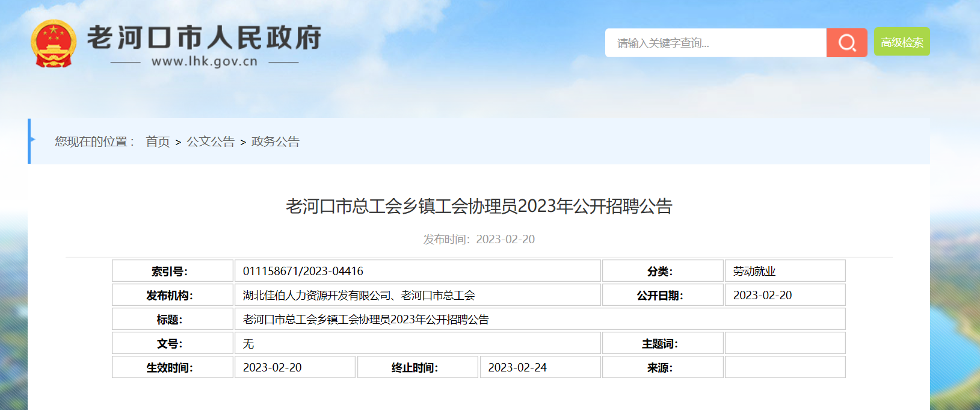Click the 您现在的位置 breadcrumb label
The width and height of the screenshot is (980, 410).
point(95,141)
